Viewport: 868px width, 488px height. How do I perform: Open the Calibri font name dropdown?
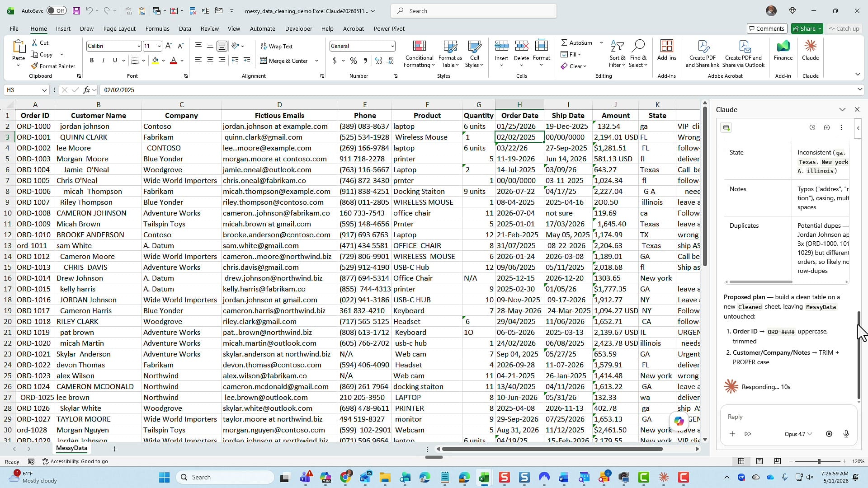pos(138,46)
